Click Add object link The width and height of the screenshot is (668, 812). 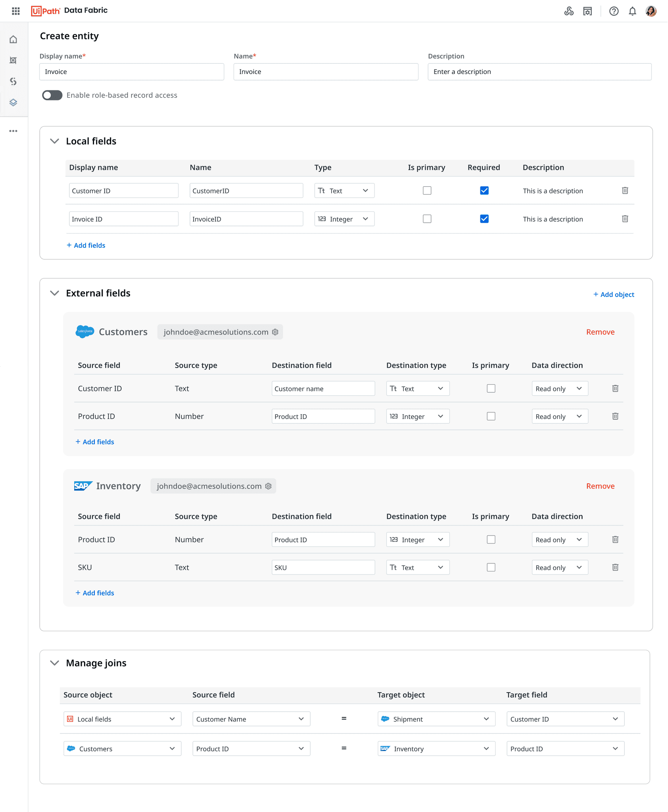tap(614, 295)
